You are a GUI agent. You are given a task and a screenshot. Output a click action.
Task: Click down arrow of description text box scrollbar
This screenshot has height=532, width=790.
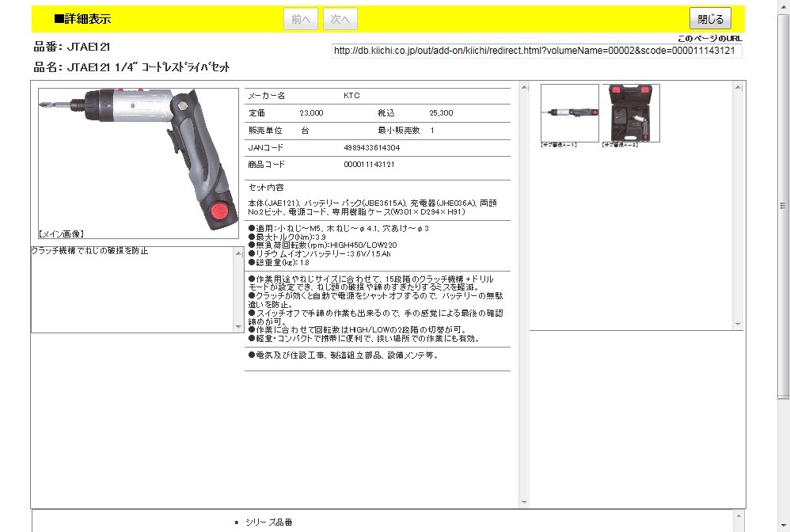coord(239,327)
